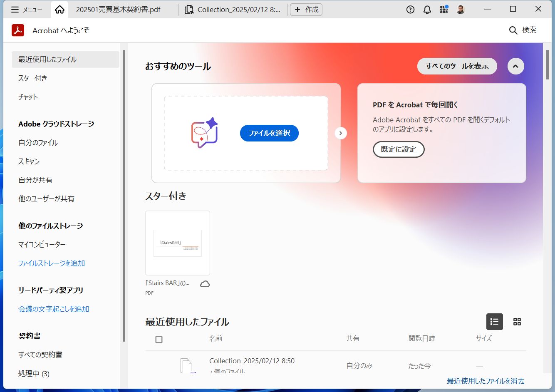Collapse the おすすめのツール section

tap(516, 66)
